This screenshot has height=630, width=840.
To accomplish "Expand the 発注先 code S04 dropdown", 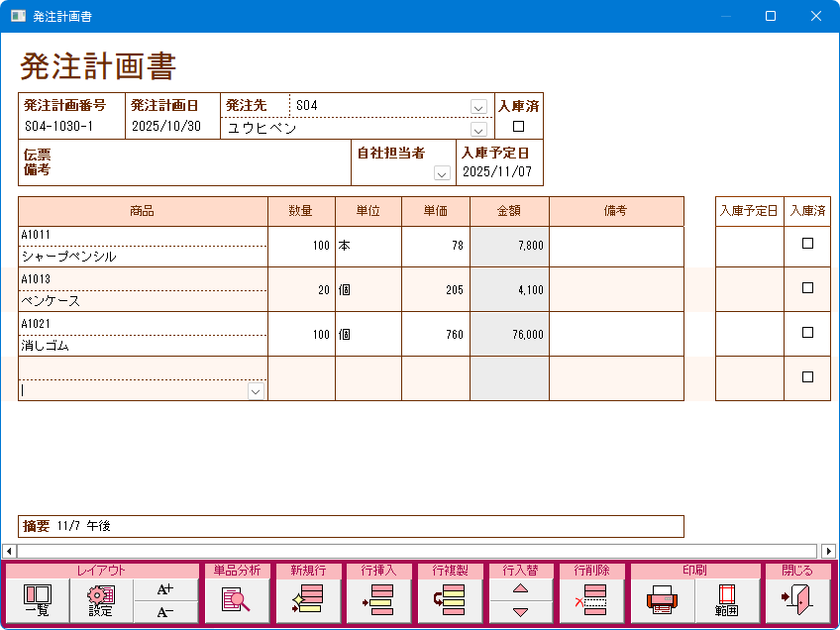I will (x=478, y=107).
